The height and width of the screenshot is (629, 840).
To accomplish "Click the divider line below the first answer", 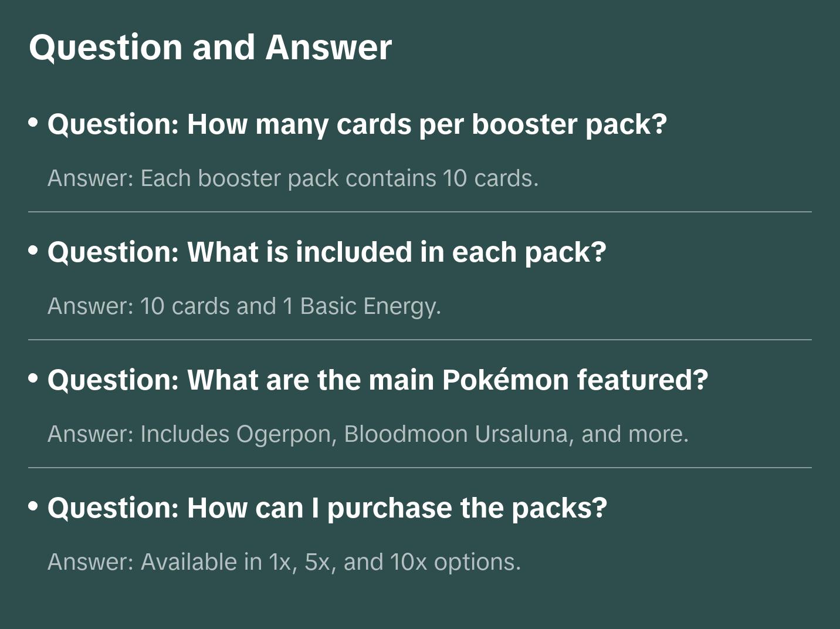I will pyautogui.click(x=420, y=212).
